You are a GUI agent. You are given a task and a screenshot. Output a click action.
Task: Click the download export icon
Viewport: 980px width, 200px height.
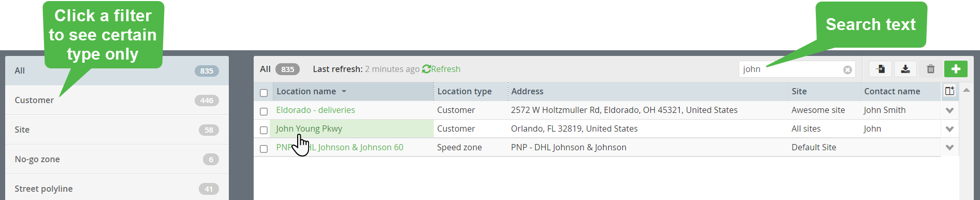[905, 69]
